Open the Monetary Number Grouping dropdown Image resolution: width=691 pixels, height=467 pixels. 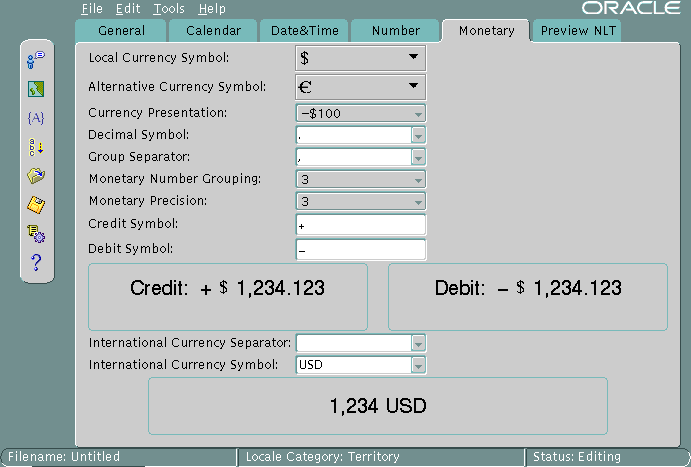(x=419, y=179)
